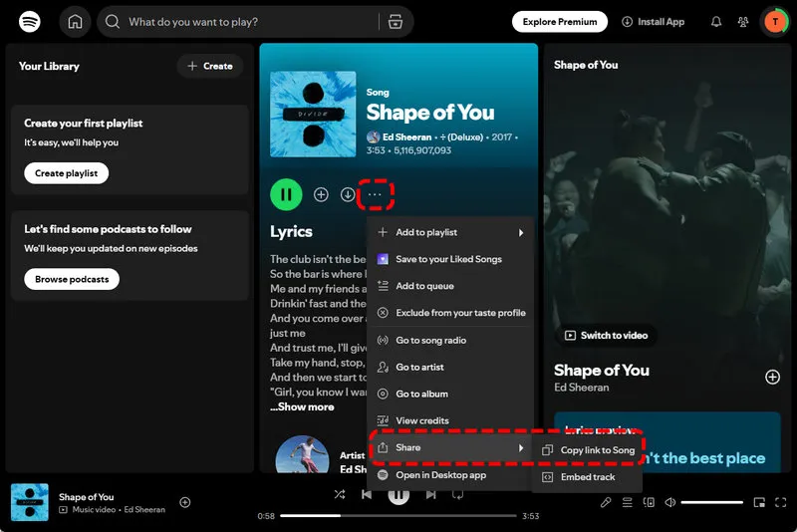
Task: Choose Copy link to Song
Action: (587, 450)
